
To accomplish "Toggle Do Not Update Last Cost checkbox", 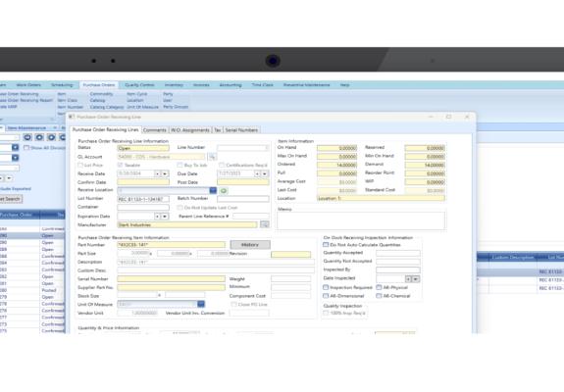I will pyautogui.click(x=179, y=208).
